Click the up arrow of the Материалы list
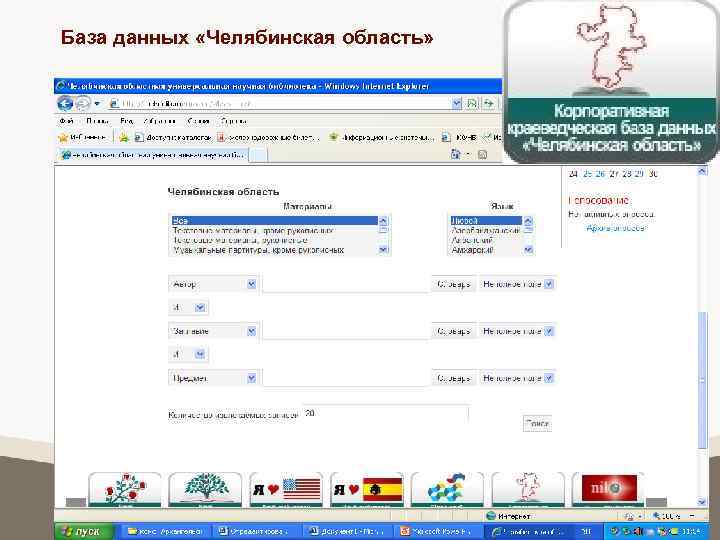This screenshot has width=720, height=540. 383,221
